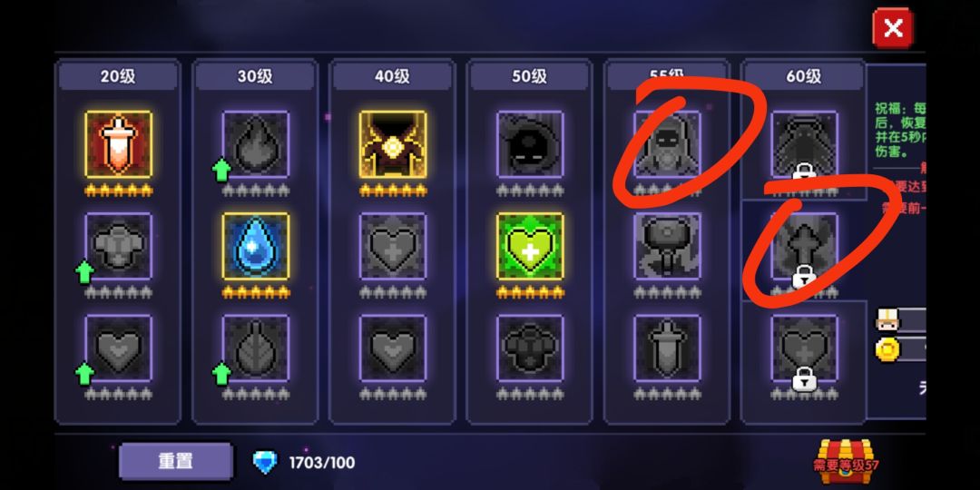Select the red sword skill under 20级

[118, 144]
